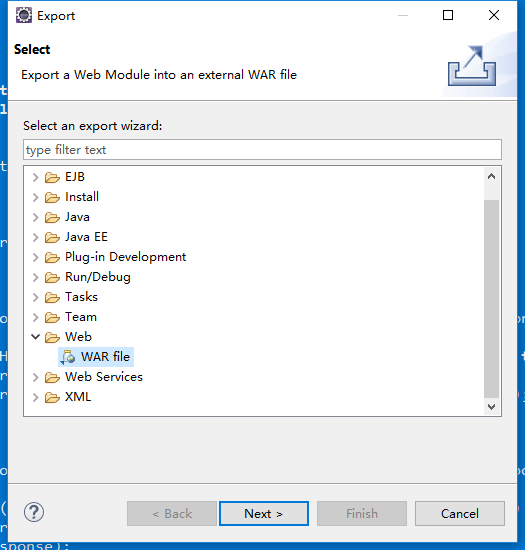Image resolution: width=525 pixels, height=550 pixels.
Task: Select the Tasks tree item
Action: pyautogui.click(x=81, y=297)
